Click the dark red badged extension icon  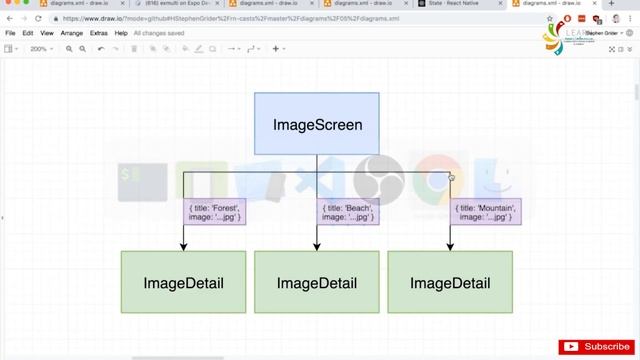(597, 19)
